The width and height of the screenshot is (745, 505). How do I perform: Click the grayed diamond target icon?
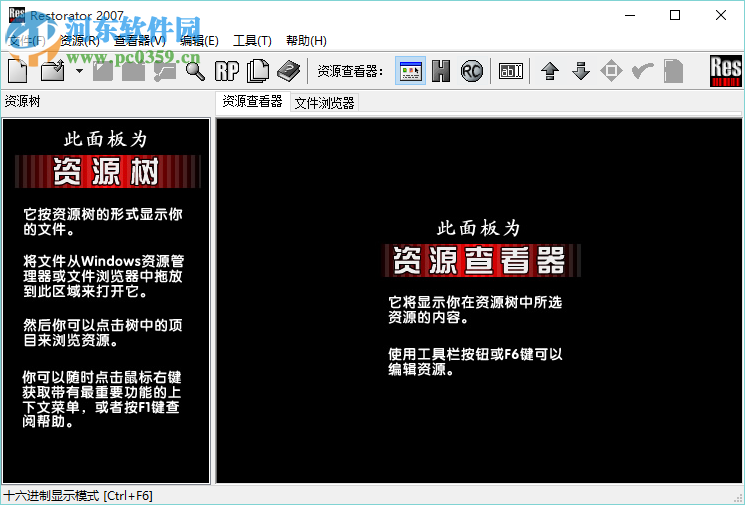[x=611, y=71]
